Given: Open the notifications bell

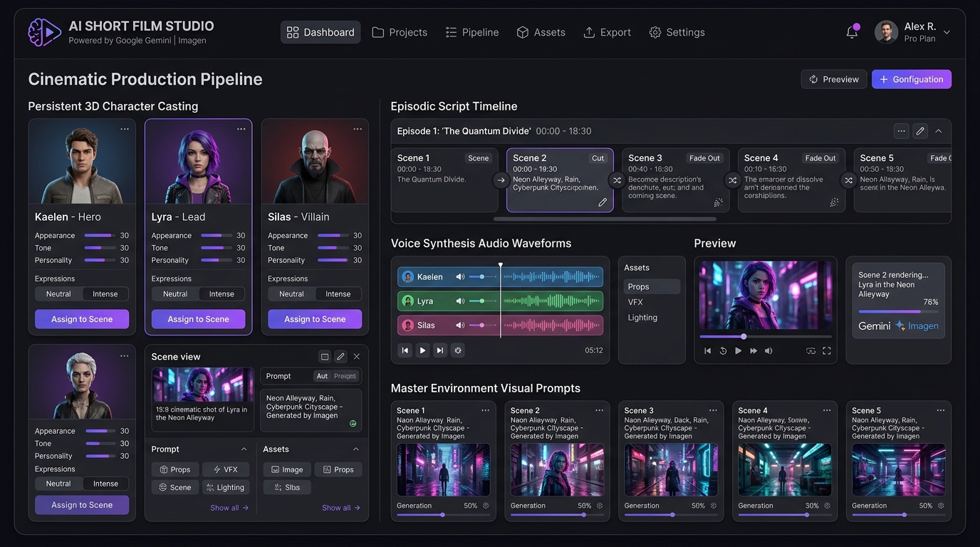Looking at the screenshot, I should click(852, 32).
